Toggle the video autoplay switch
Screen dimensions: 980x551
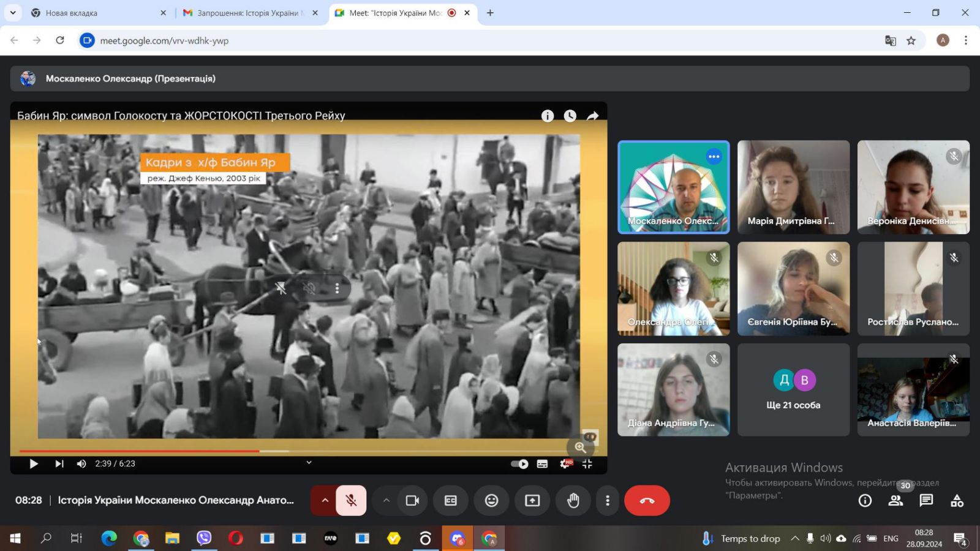pos(519,464)
